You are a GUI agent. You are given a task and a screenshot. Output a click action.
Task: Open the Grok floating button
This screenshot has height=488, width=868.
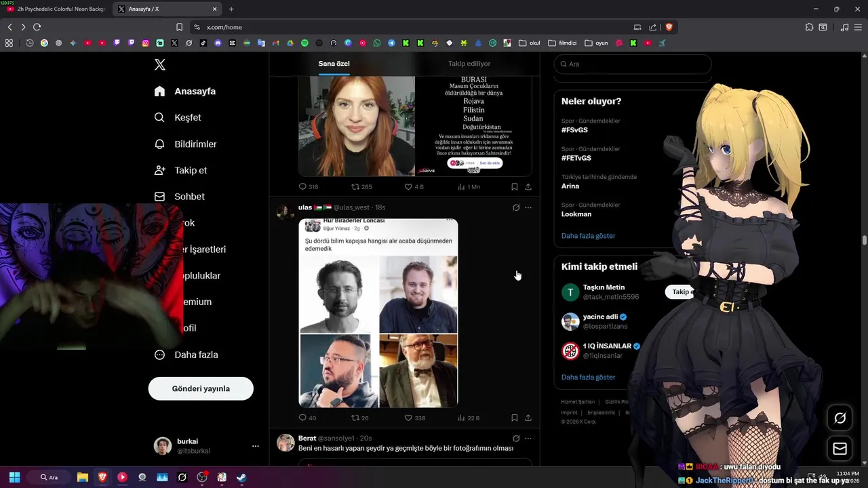click(840, 418)
